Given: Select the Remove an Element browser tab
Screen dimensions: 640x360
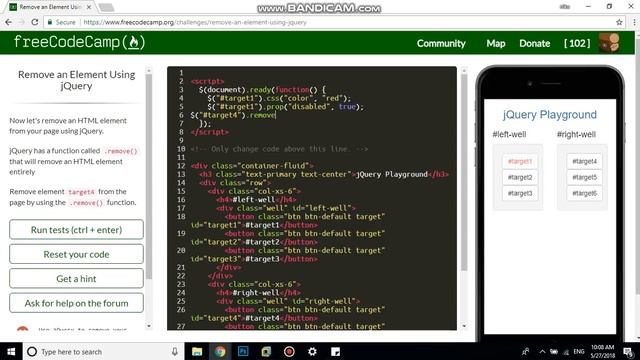Looking at the screenshot, I should [x=51, y=7].
